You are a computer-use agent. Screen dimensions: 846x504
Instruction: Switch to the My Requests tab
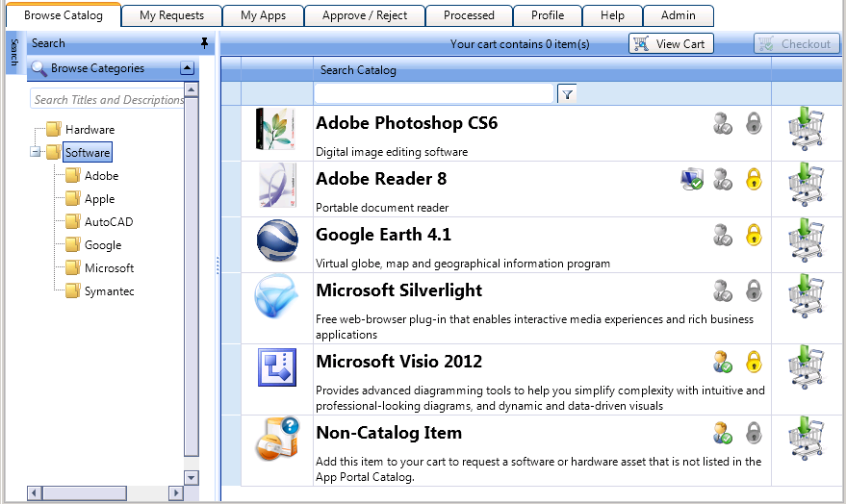171,15
